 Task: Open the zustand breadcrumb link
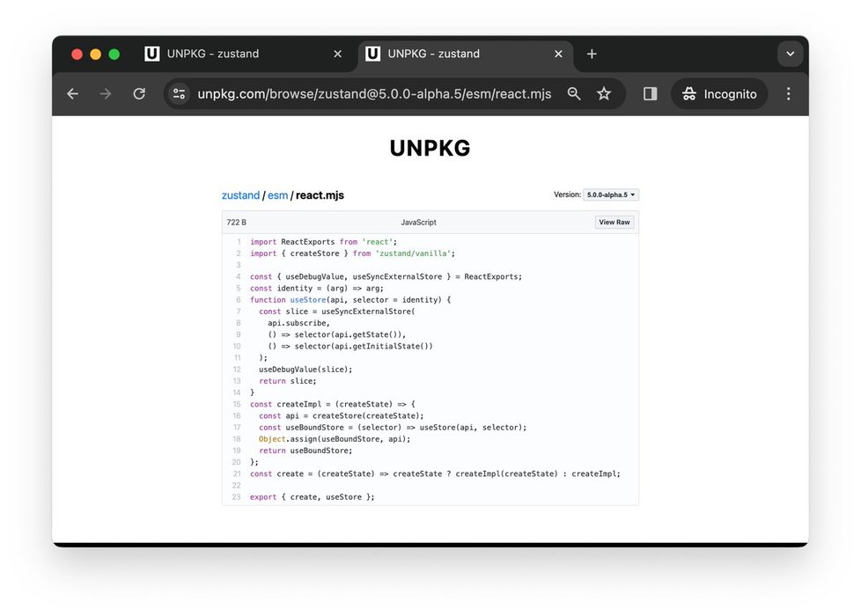click(x=240, y=195)
